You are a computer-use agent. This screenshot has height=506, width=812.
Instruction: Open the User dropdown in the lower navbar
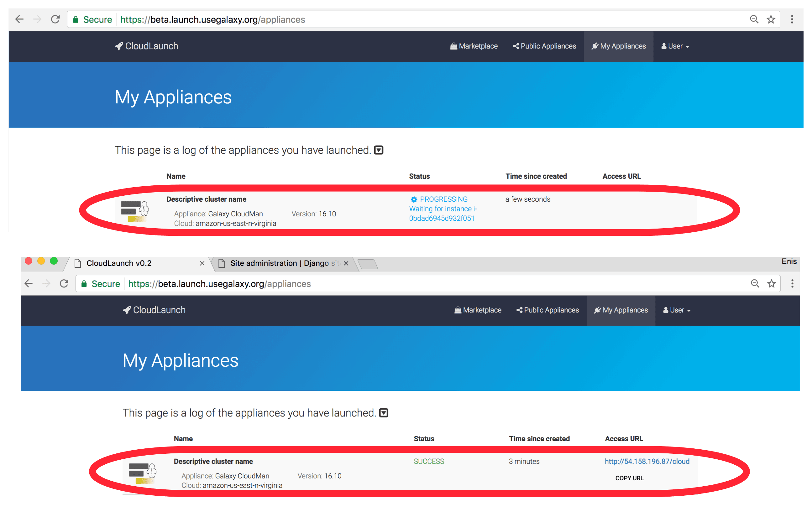tap(677, 310)
